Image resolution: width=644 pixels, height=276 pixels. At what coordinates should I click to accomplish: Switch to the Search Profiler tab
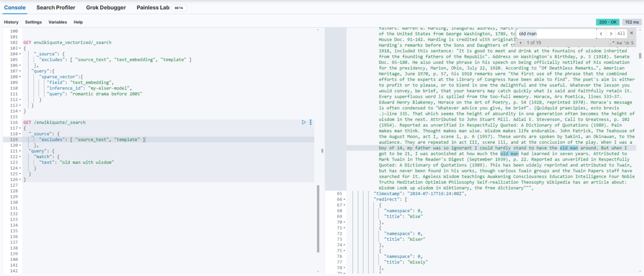[x=56, y=7]
